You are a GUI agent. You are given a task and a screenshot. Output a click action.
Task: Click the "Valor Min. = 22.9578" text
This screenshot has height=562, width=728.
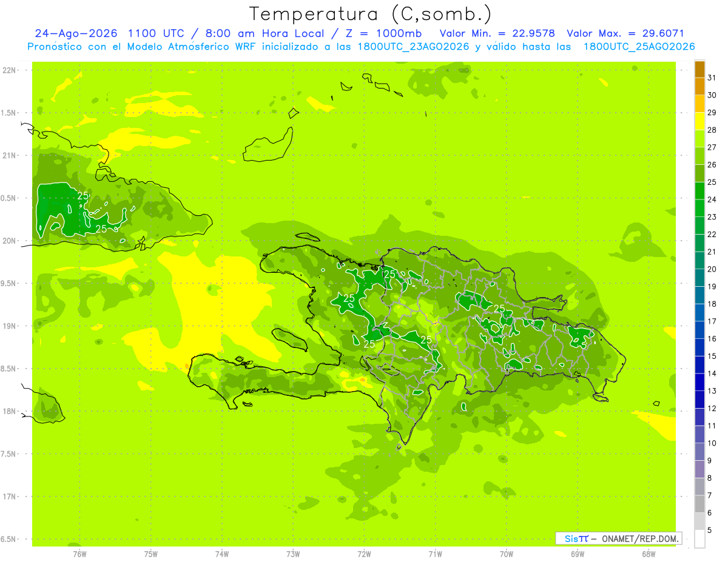(497, 33)
